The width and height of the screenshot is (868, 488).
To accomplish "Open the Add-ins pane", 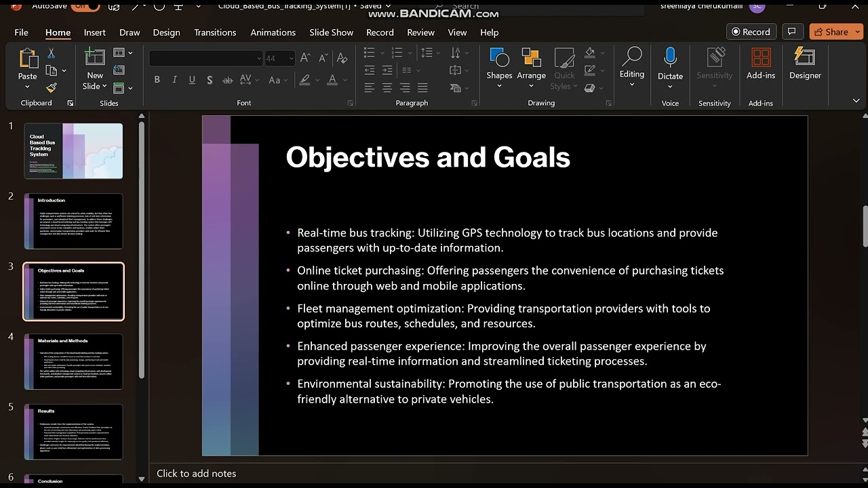I will pyautogui.click(x=761, y=64).
